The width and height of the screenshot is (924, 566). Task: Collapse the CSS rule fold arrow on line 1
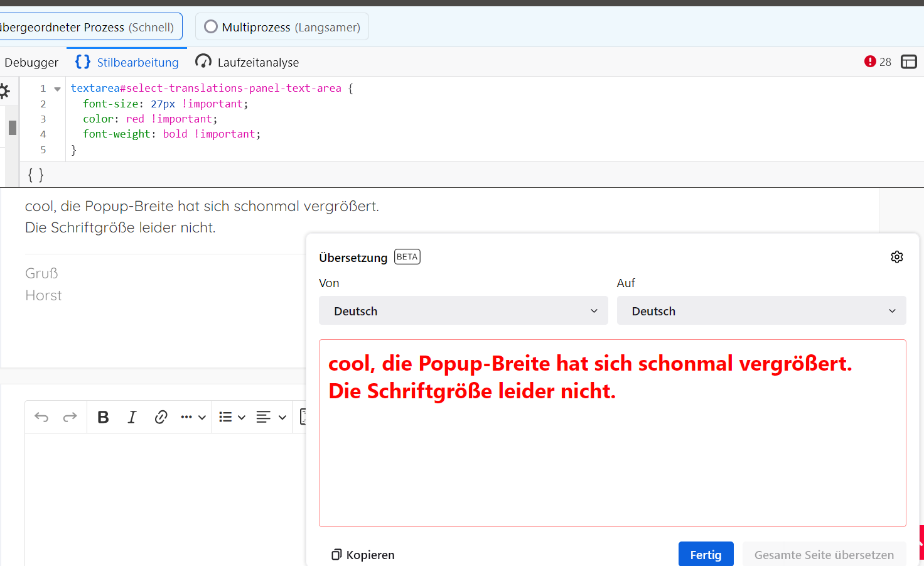pyautogui.click(x=58, y=89)
